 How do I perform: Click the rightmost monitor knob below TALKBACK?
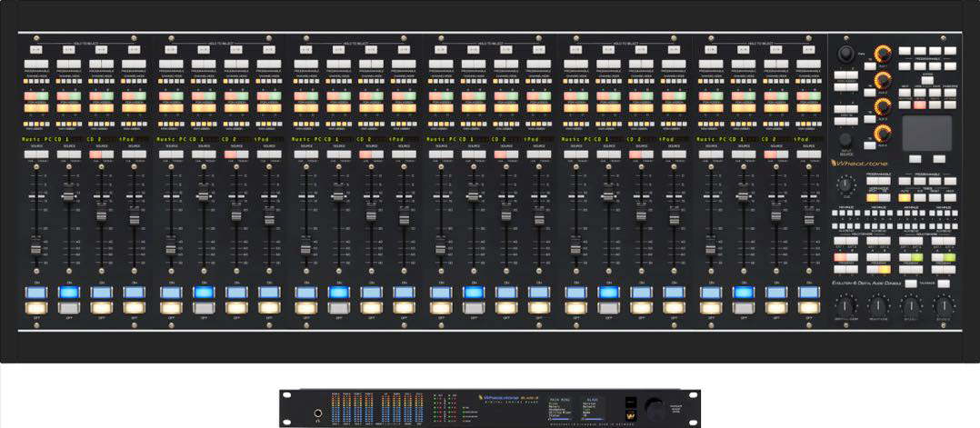(x=942, y=307)
